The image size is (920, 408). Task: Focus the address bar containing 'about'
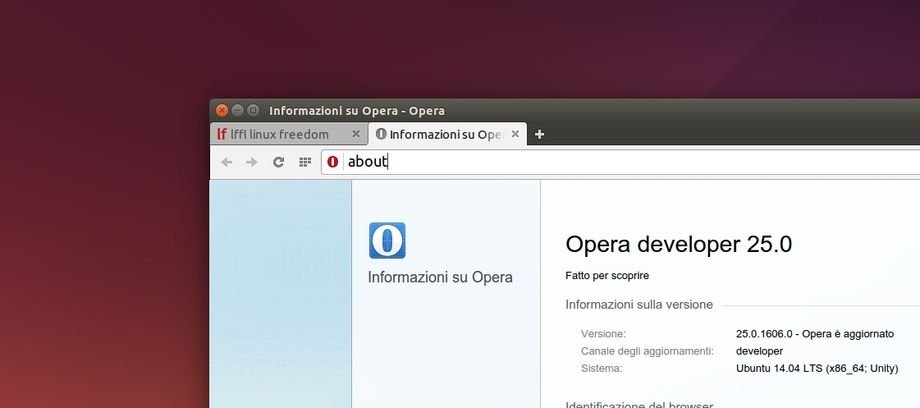pyautogui.click(x=600, y=162)
